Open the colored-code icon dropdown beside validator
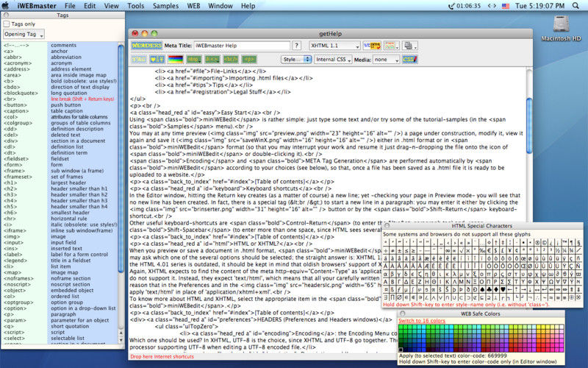Screen dimensions: 588x368 [391, 46]
